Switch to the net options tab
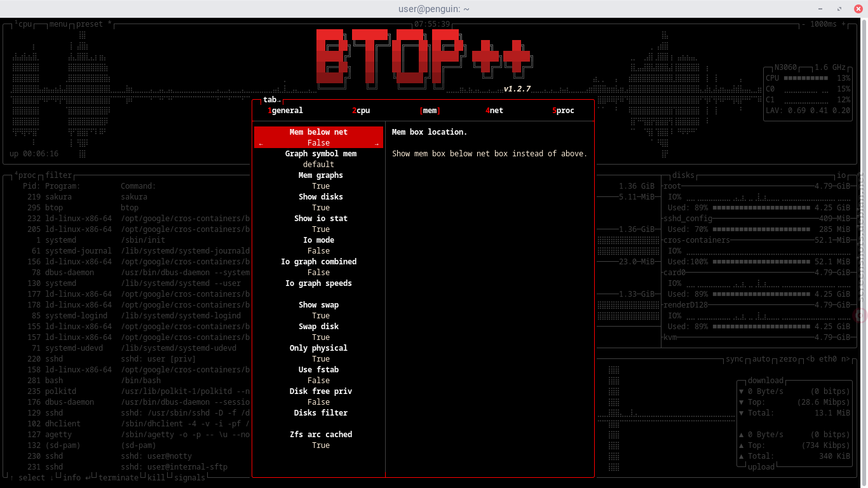 click(494, 111)
